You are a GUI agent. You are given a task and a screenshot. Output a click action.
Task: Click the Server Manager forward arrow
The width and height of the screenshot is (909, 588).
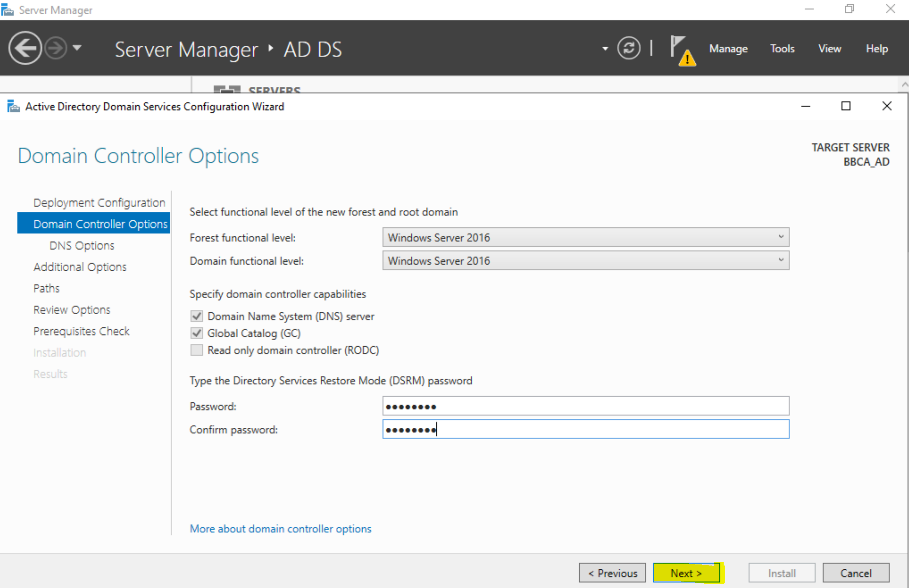pyautogui.click(x=56, y=48)
